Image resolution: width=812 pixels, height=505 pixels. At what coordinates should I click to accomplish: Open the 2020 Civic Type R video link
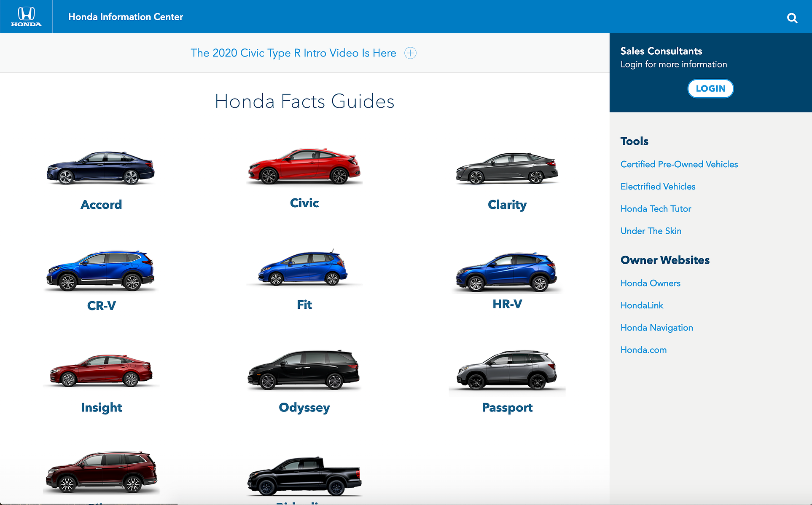tap(293, 53)
